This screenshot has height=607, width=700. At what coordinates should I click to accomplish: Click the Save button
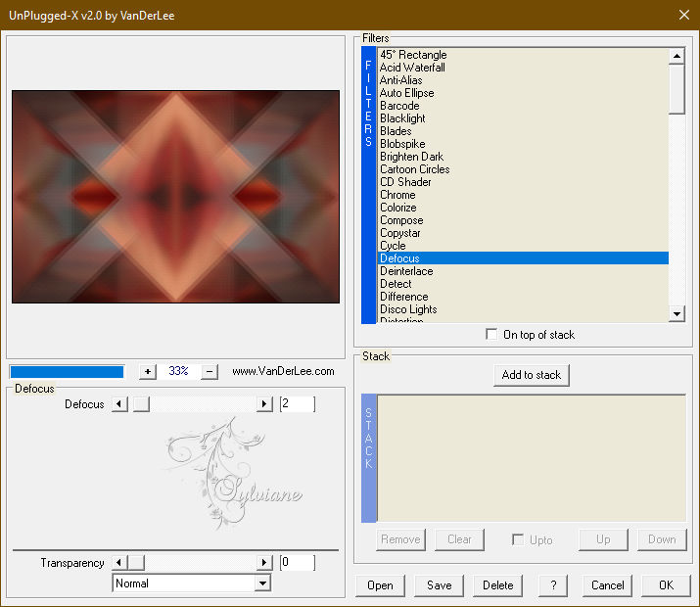tap(440, 585)
